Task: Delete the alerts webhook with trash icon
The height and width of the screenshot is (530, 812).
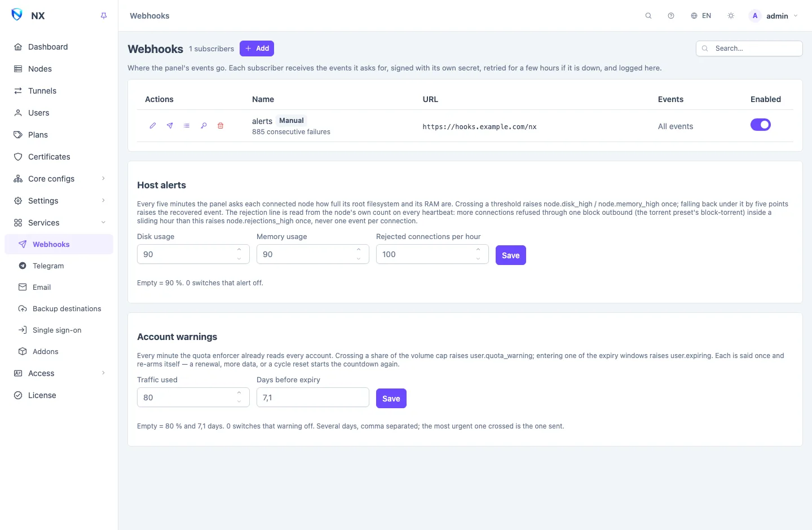Action: pyautogui.click(x=220, y=126)
